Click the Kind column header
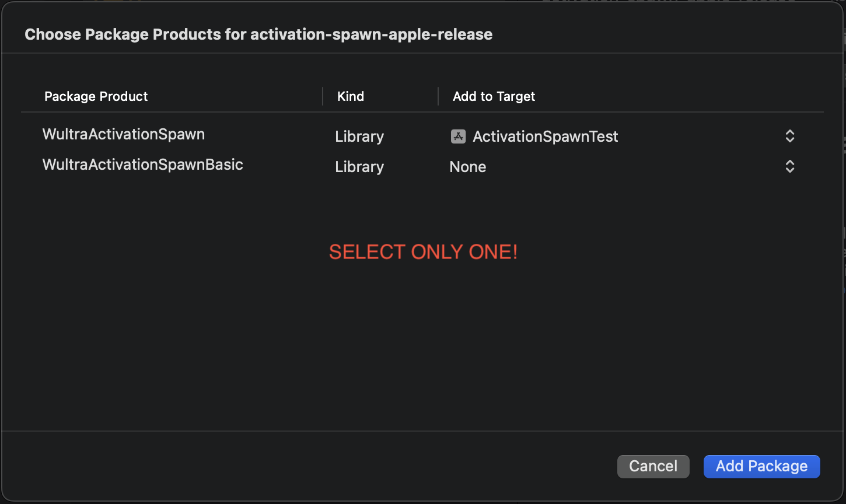Viewport: 846px width, 504px height. pos(351,96)
